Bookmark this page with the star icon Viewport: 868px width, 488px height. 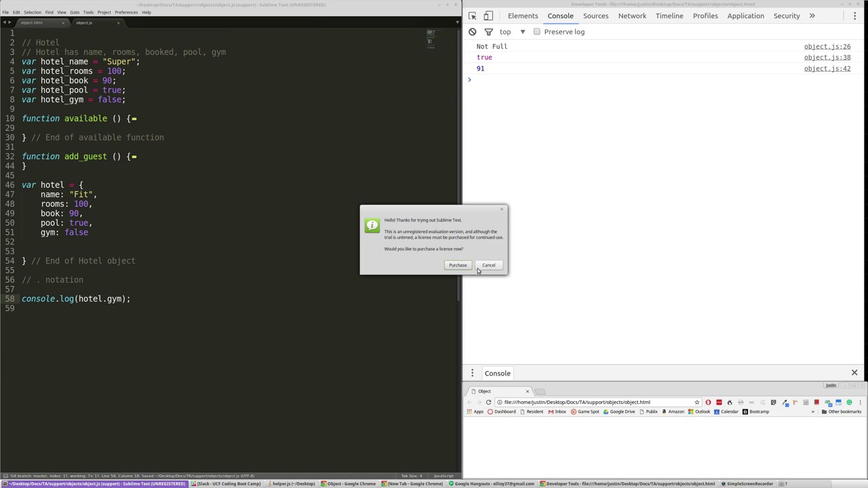coord(696,402)
